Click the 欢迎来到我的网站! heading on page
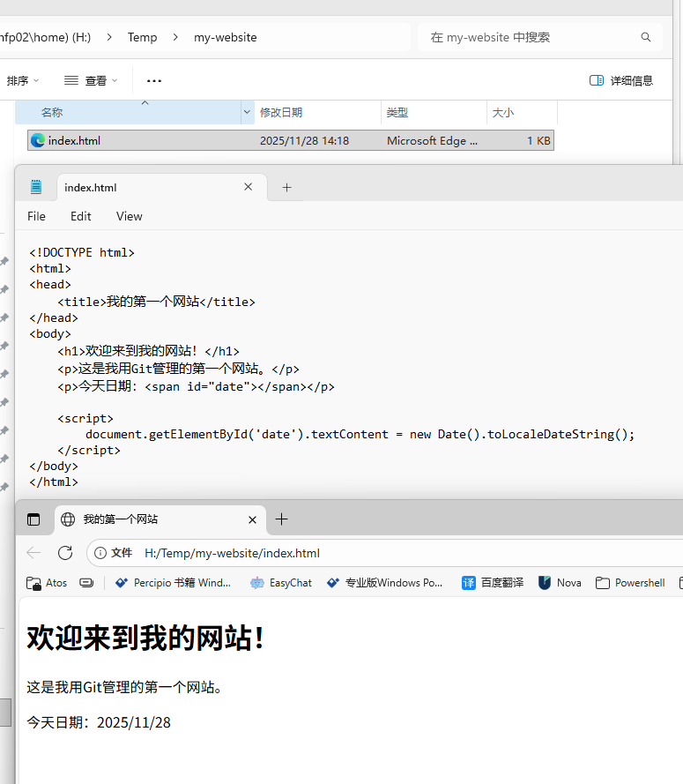Image resolution: width=683 pixels, height=784 pixels. coord(145,638)
